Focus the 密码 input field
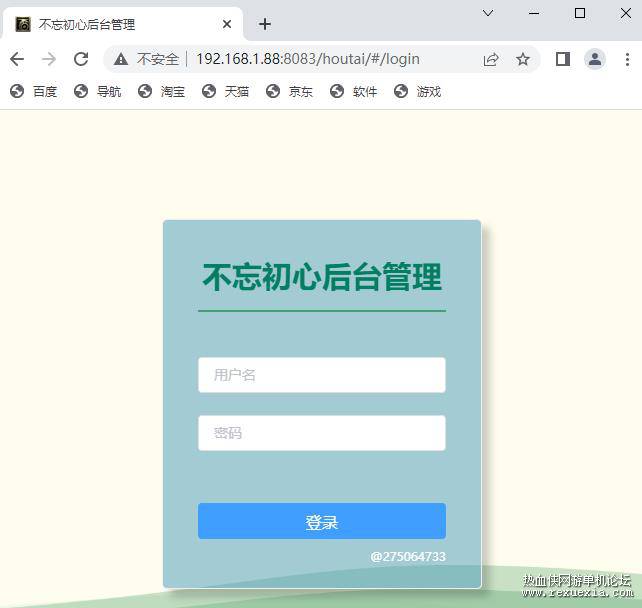 [322, 433]
